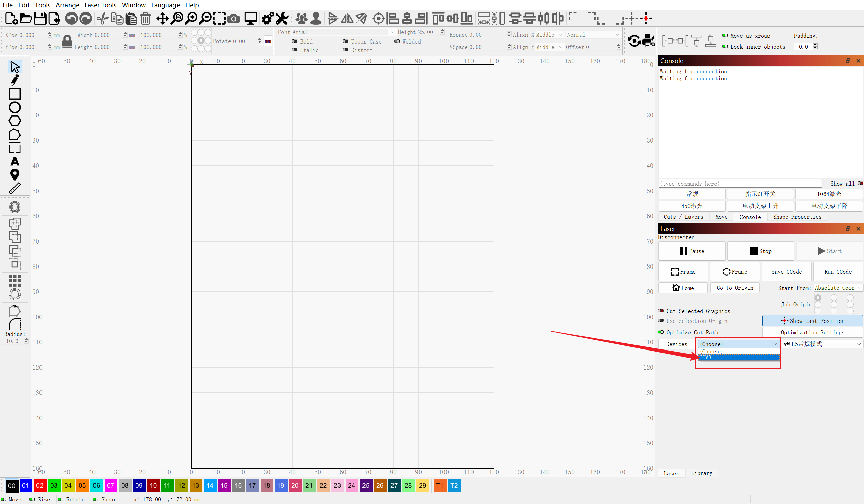Viewport: 864px width, 504px height.
Task: Open the L5常规模式 device dropdown
Action: (x=822, y=344)
